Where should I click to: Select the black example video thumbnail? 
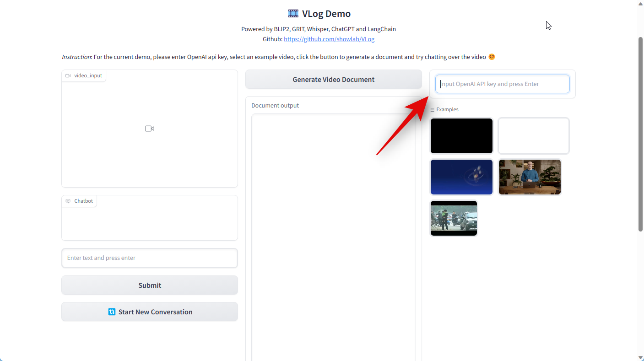point(461,136)
